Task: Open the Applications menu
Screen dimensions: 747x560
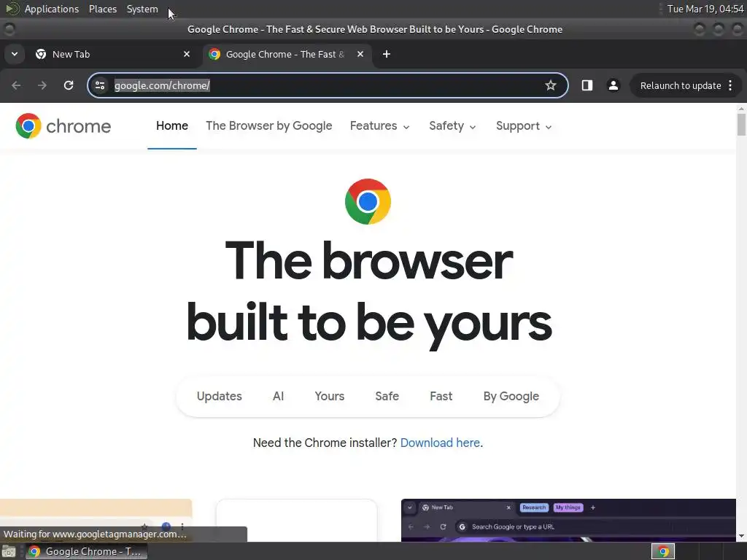Action: (52, 9)
